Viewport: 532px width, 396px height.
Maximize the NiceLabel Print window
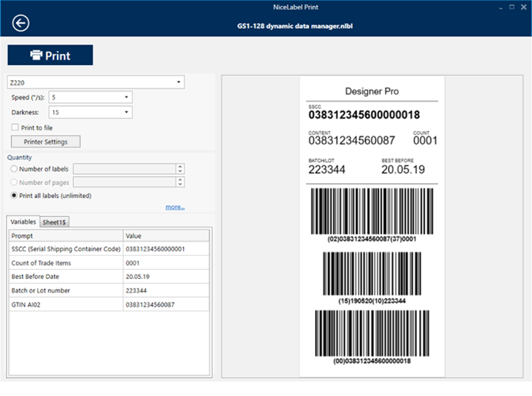click(x=511, y=7)
